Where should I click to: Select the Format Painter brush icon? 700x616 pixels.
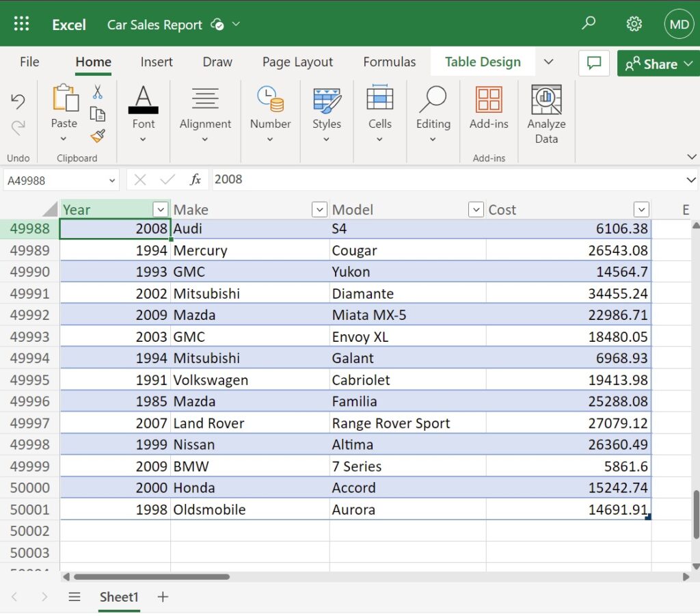pyautogui.click(x=98, y=137)
